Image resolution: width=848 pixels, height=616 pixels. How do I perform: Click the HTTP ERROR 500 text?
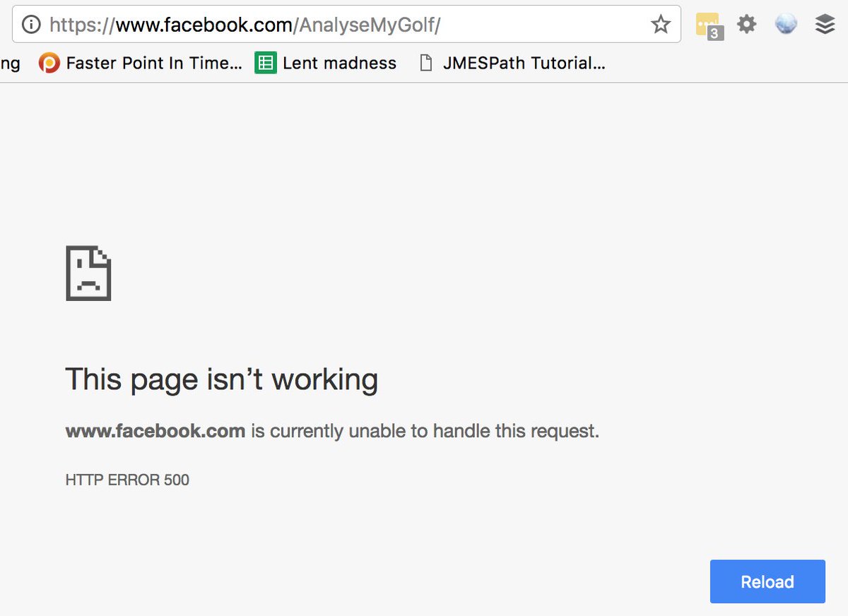click(127, 480)
